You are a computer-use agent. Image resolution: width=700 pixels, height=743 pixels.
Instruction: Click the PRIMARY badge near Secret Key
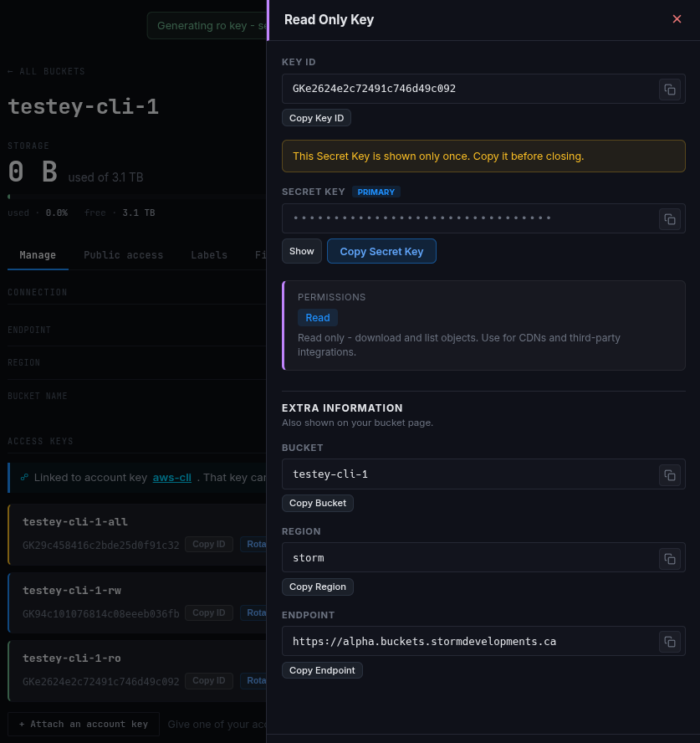click(376, 192)
